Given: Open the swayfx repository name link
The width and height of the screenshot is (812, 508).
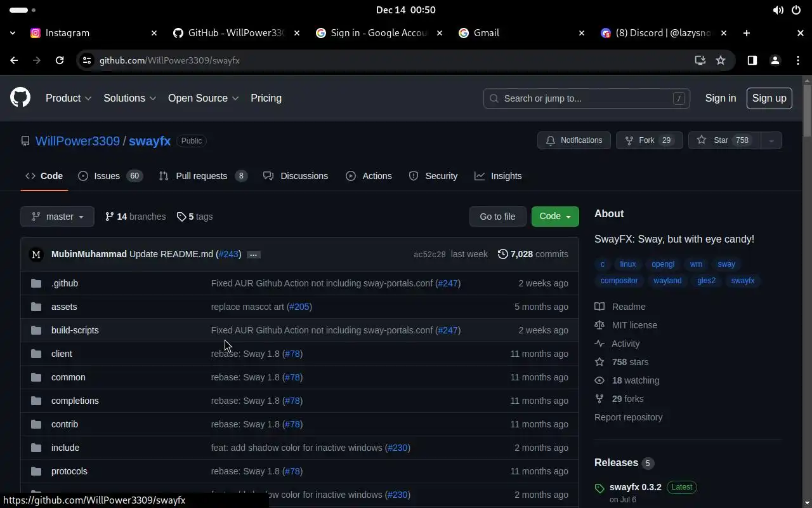Looking at the screenshot, I should coord(150,141).
